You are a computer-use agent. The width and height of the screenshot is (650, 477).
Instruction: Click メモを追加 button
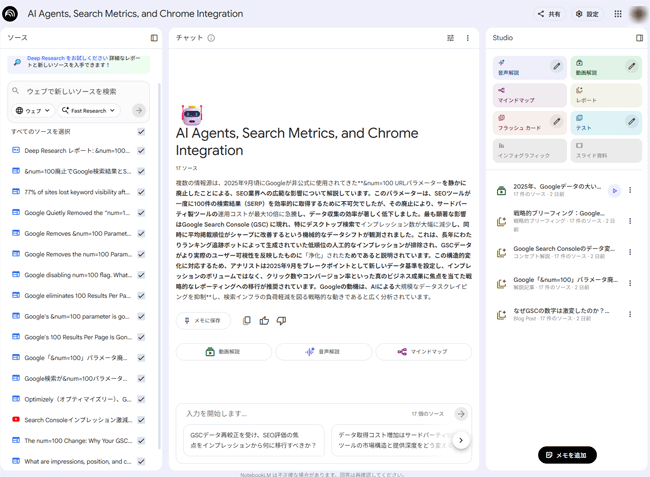[567, 455]
